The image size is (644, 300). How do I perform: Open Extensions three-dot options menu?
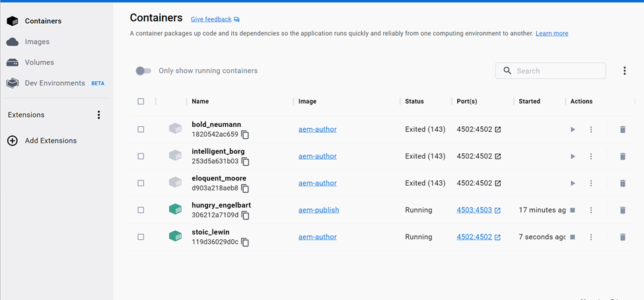(x=99, y=115)
